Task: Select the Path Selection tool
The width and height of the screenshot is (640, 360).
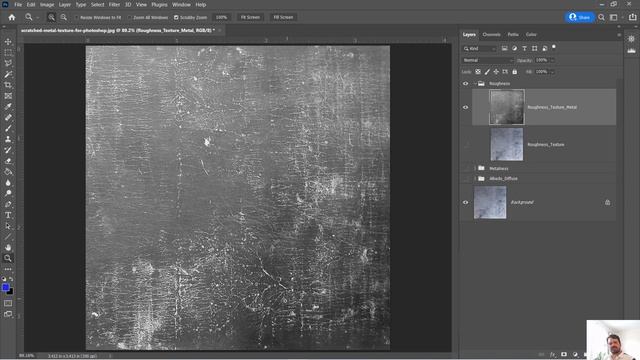Action: (x=8, y=226)
